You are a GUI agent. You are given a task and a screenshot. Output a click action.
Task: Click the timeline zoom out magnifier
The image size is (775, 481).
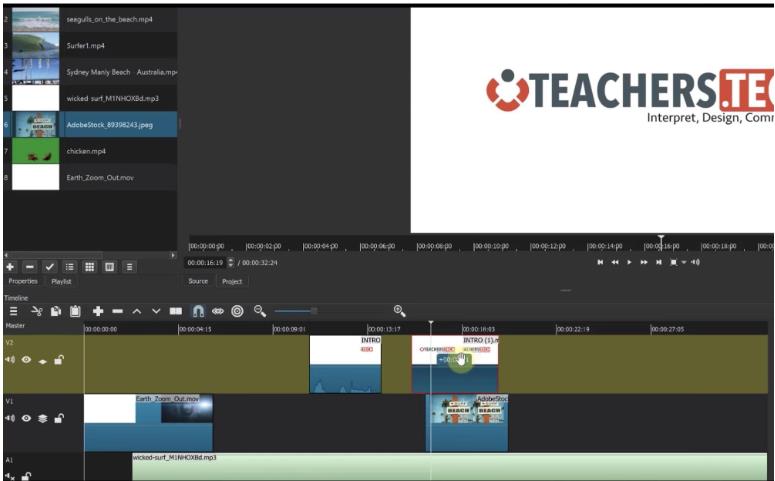point(260,311)
